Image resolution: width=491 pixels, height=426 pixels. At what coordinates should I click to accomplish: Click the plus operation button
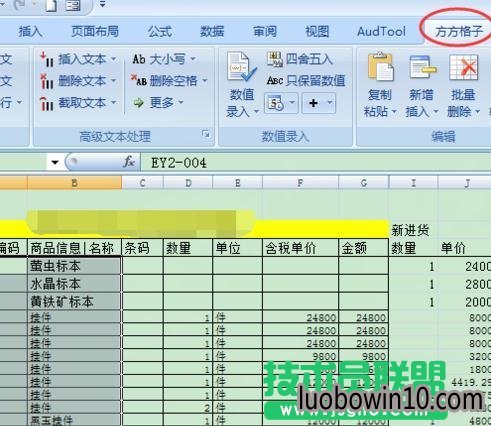[313, 103]
